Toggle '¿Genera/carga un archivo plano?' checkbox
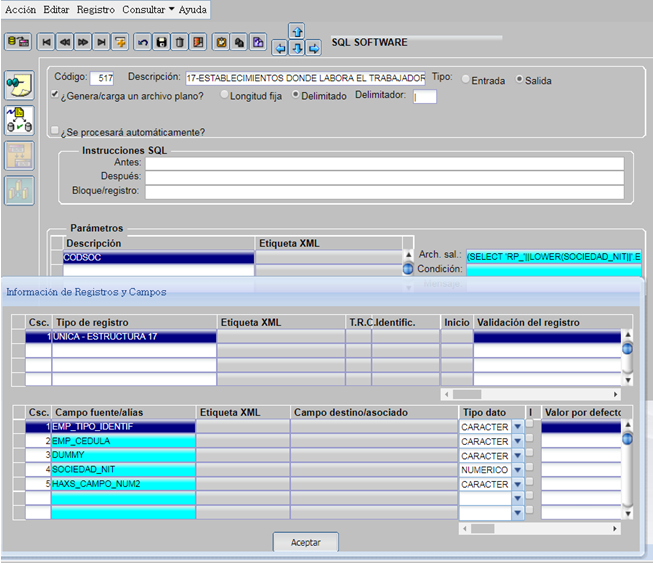 [56, 96]
